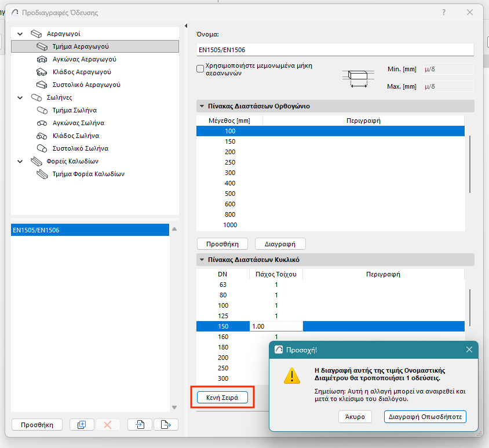
Task: Select size 400 in rectangular table
Action: click(x=331, y=184)
